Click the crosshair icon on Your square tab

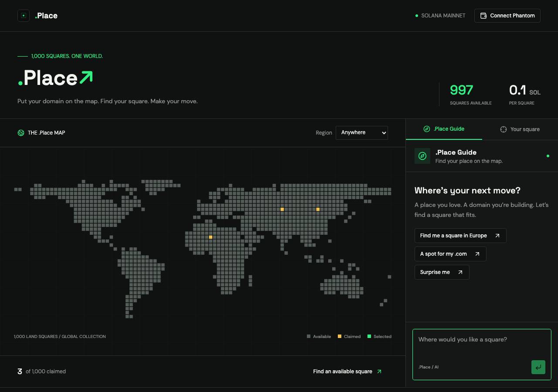point(504,129)
